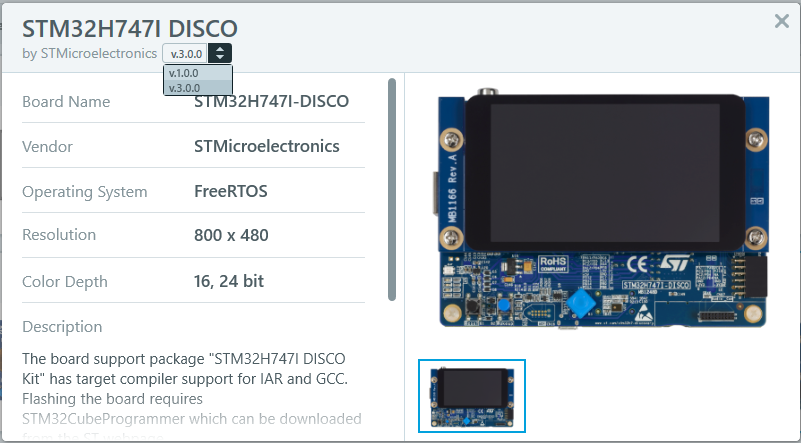Select v.1.0.0 from the version list
The width and height of the screenshot is (801, 443).
pyautogui.click(x=198, y=73)
